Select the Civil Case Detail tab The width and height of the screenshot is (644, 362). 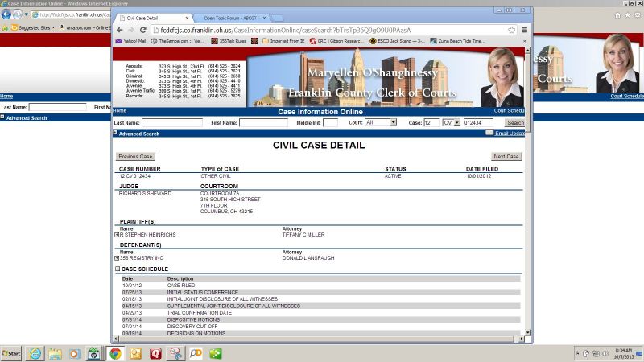(x=150, y=17)
